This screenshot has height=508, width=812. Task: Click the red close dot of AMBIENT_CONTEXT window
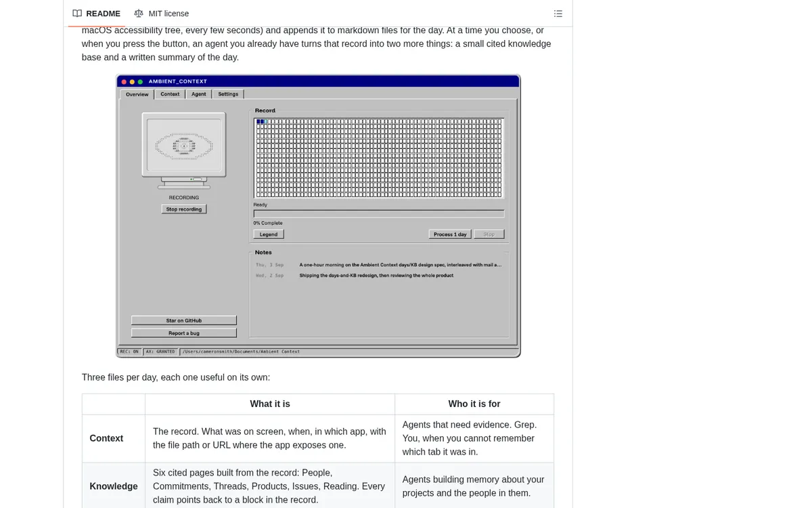pyautogui.click(x=124, y=81)
